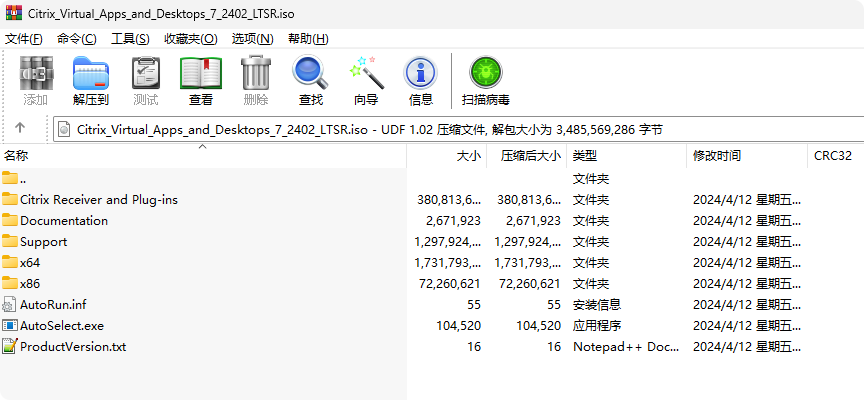
Task: Open the 帮助(H) menu
Action: (308, 39)
